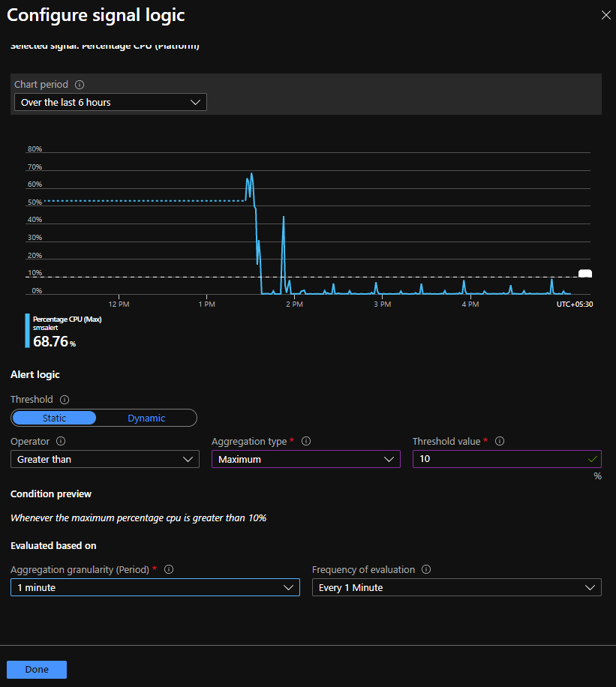The height and width of the screenshot is (687, 616).
Task: Click the Condition preview heading
Action: 51,493
